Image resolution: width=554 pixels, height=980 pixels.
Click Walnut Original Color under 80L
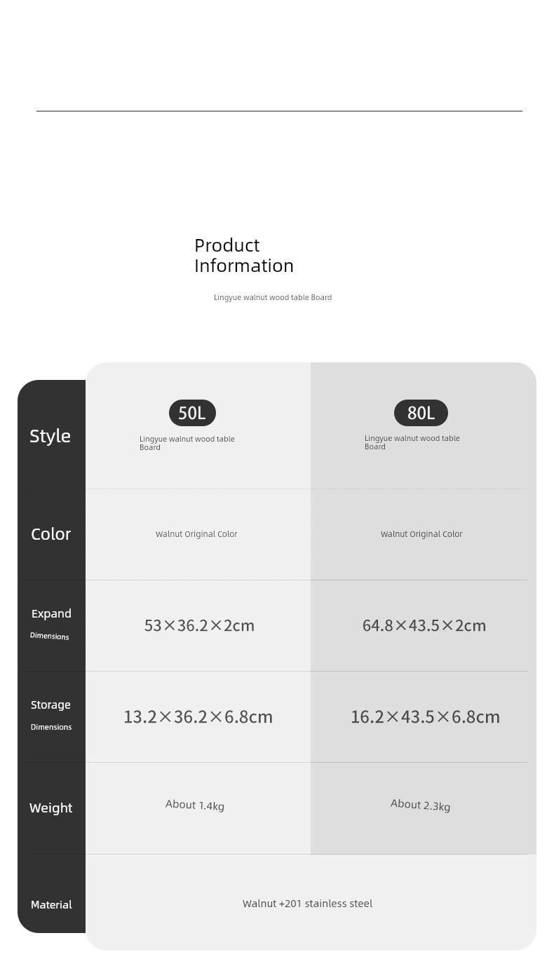421,534
